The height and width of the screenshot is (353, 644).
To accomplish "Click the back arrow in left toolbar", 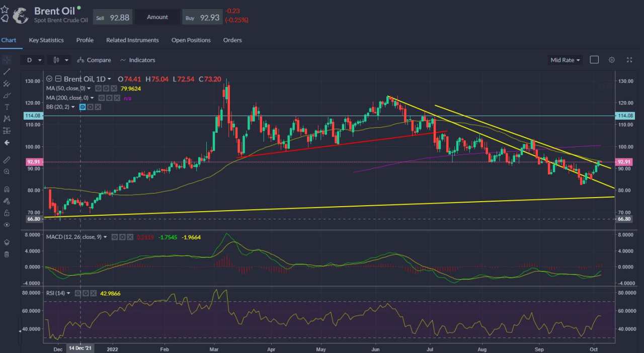I will [7, 143].
